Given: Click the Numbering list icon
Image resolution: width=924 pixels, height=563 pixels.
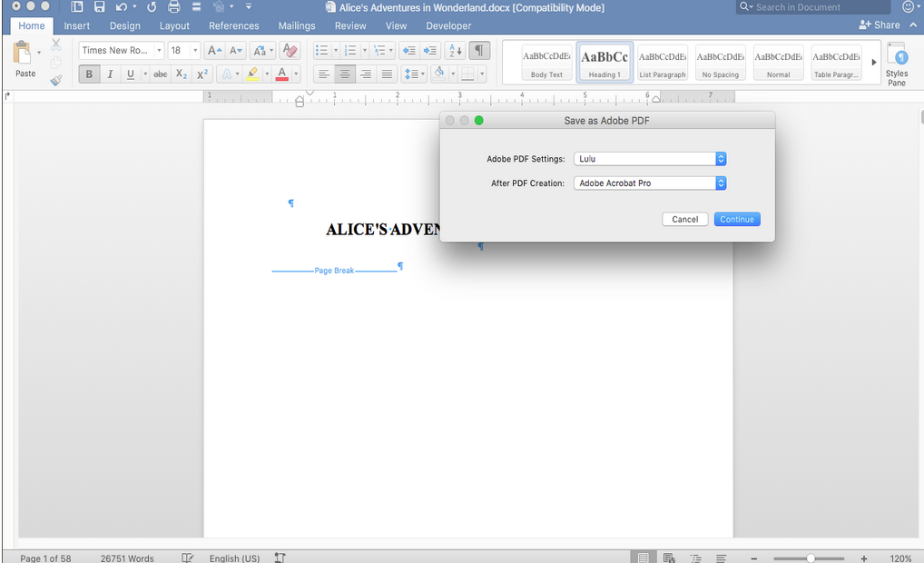Looking at the screenshot, I should click(x=350, y=51).
